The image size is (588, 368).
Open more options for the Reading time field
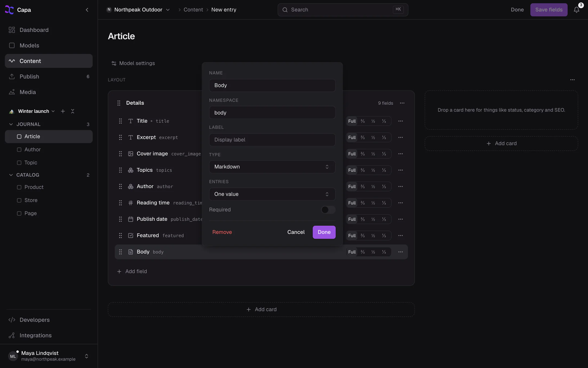pyautogui.click(x=400, y=203)
